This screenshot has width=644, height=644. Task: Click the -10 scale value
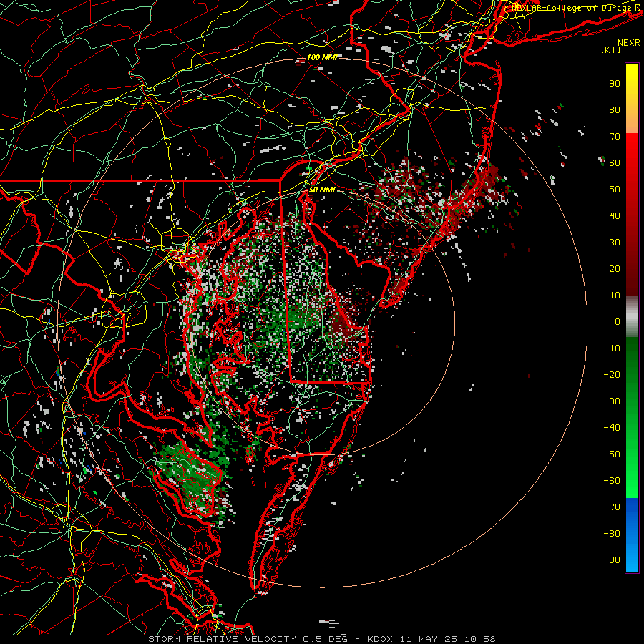[x=612, y=348]
